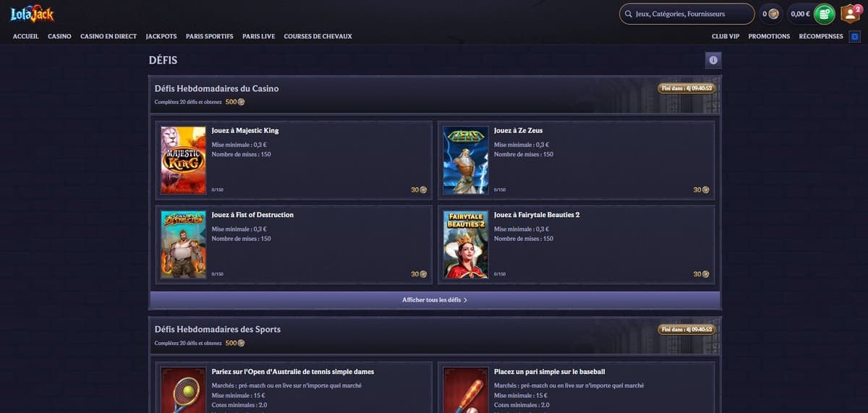Open the coin balance indicator in header
Screen dimensions: 868x413
click(x=770, y=14)
